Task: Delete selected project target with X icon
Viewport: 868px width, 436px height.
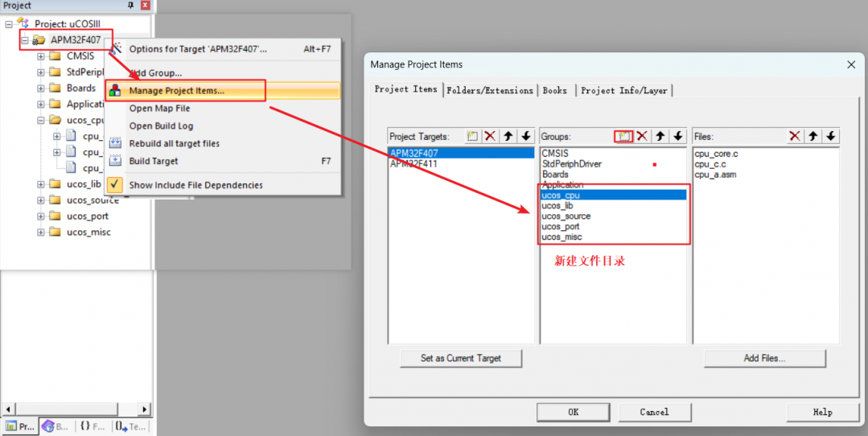Action: 490,136
